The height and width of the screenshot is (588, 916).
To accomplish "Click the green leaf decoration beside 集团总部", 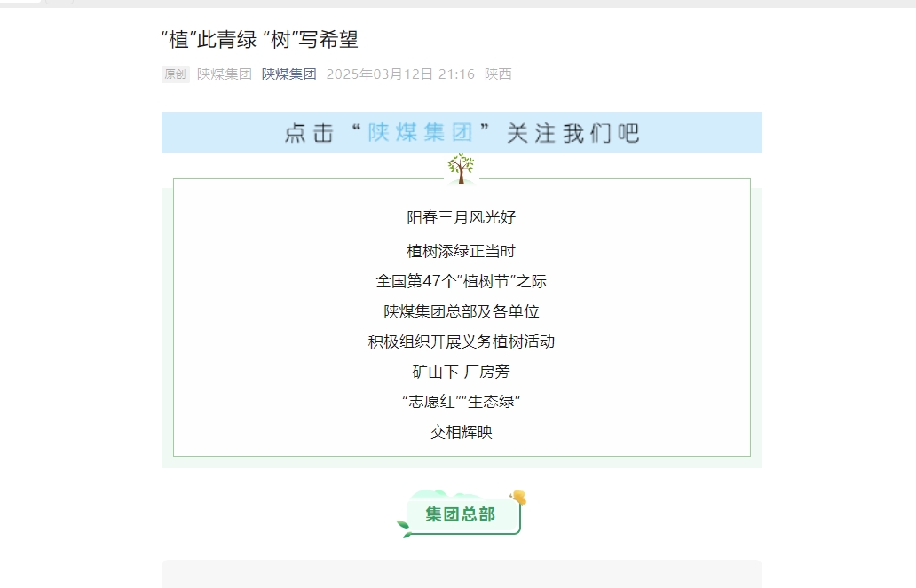I will point(402,525).
